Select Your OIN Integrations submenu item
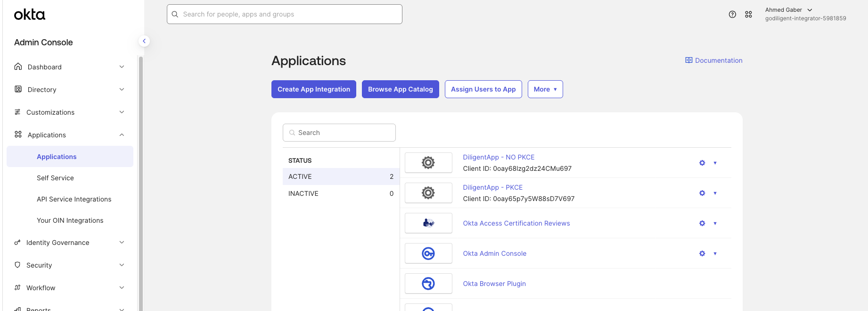Image resolution: width=868 pixels, height=311 pixels. point(70,220)
